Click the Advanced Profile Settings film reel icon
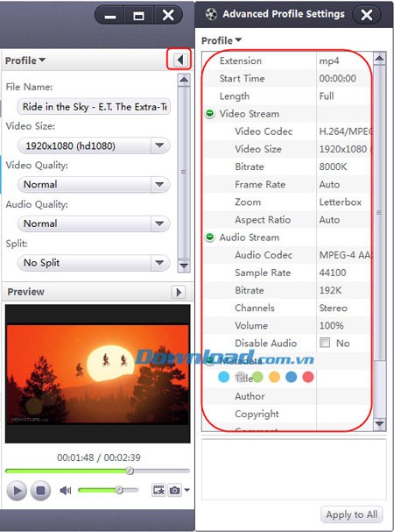Screen dimensions: 394x532 (211, 14)
